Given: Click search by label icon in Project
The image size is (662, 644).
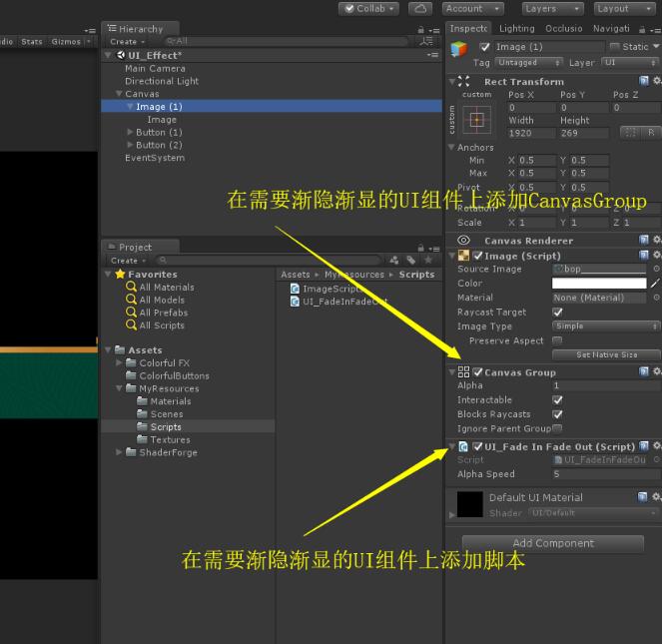Looking at the screenshot, I should pos(410,261).
